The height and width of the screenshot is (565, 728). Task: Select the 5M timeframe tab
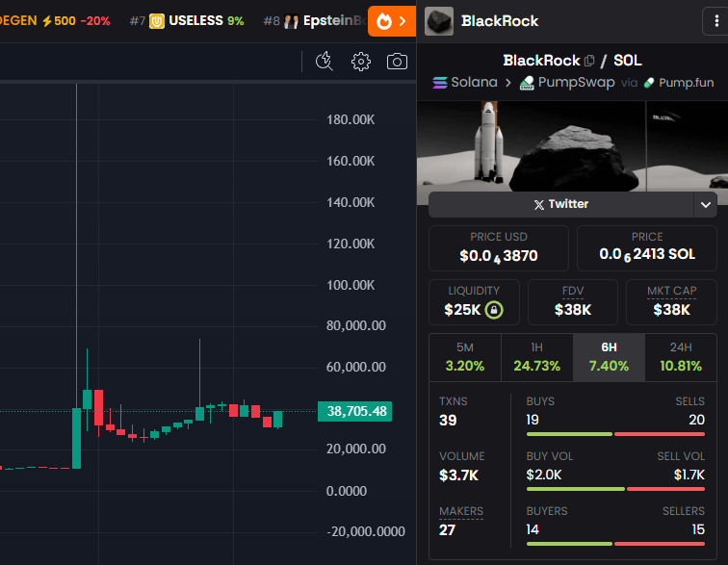pyautogui.click(x=465, y=357)
